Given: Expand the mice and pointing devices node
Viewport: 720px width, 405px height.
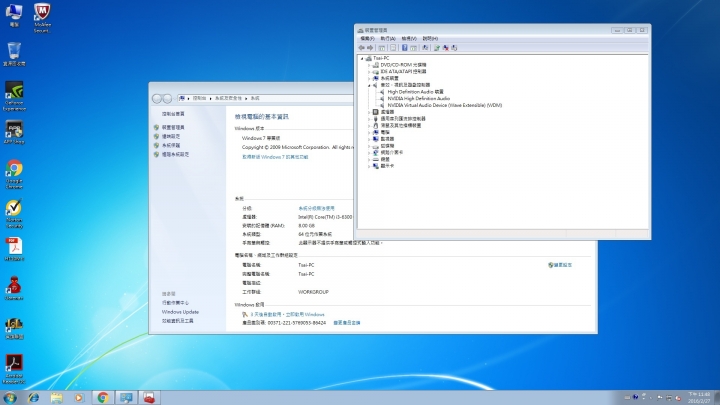Looking at the screenshot, I should point(369,125).
